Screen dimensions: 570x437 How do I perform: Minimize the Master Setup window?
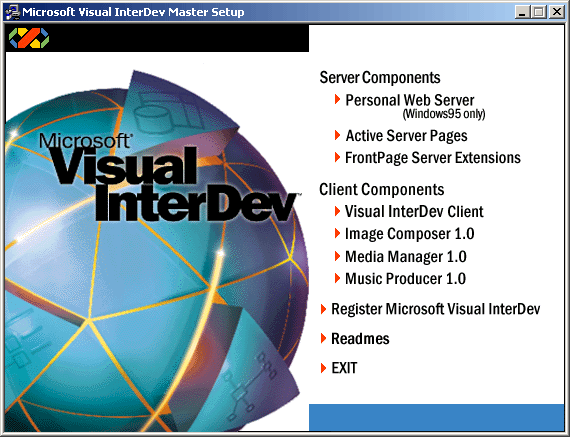[522, 12]
